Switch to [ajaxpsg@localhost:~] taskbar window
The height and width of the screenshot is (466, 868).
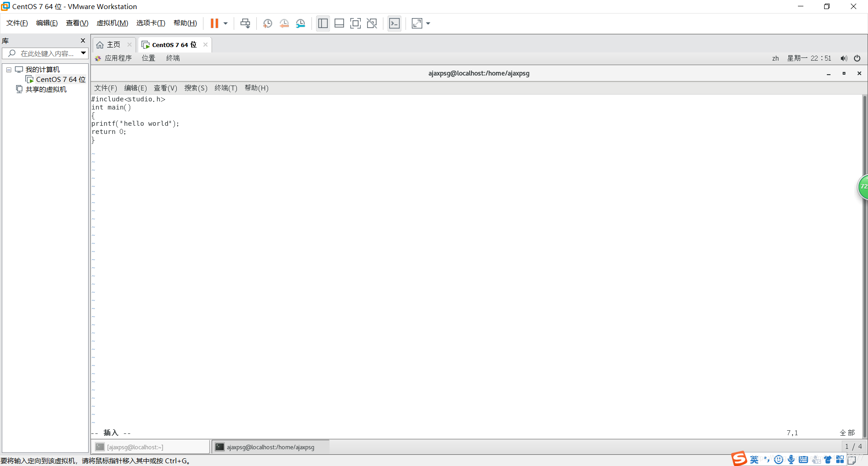(x=151, y=447)
